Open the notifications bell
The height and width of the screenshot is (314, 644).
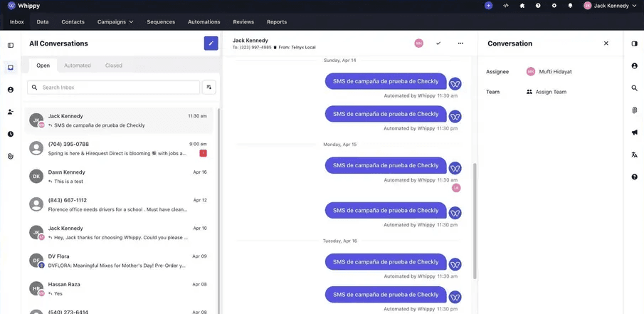coord(570,6)
